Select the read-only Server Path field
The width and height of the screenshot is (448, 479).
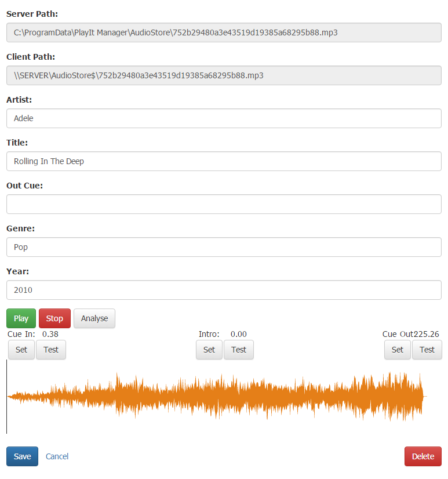[x=224, y=32]
